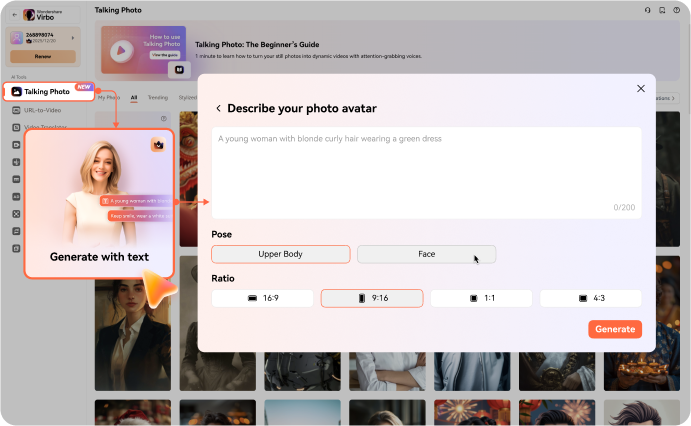Viewport: 691px width, 426px height.
Task: Choose the 9:16 ratio option
Action: [372, 298]
